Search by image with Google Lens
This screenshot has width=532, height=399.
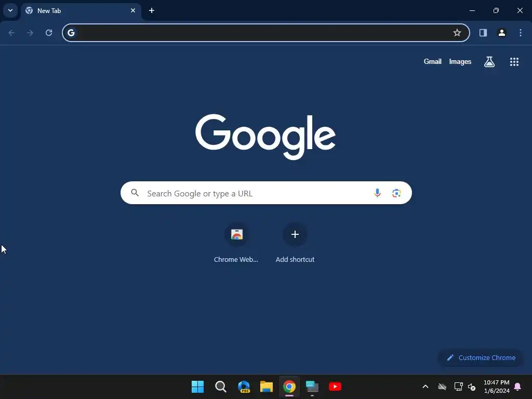click(396, 193)
